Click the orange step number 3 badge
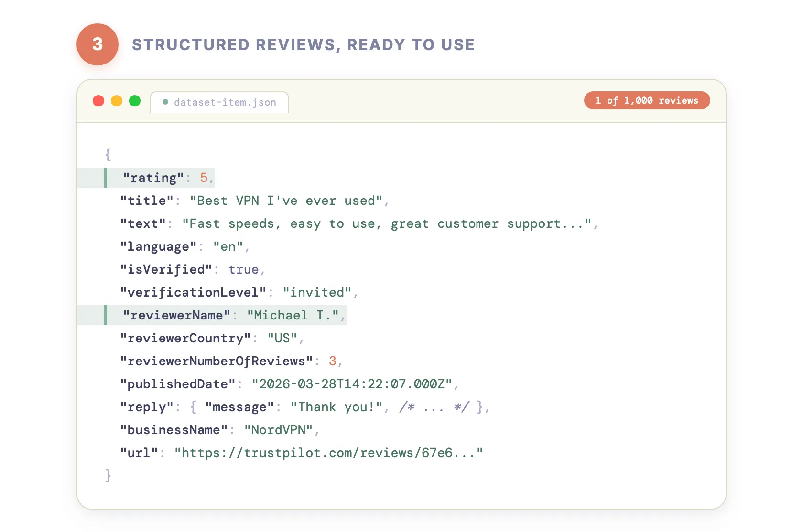 click(x=98, y=44)
